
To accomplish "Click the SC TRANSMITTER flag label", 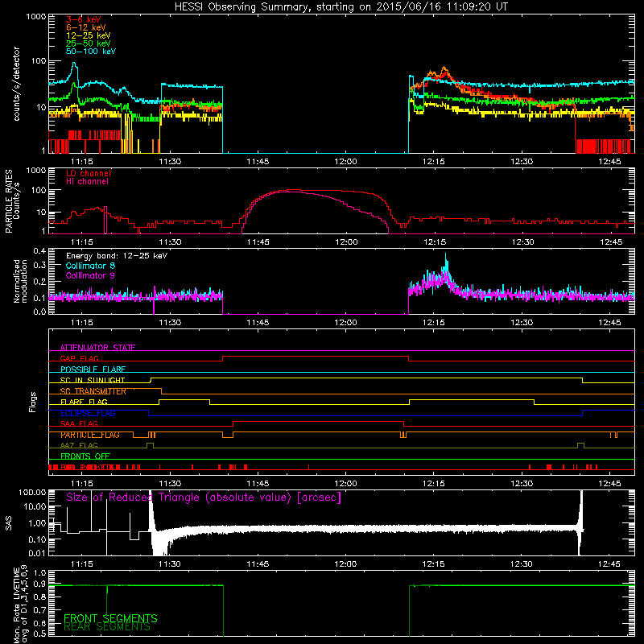I will point(93,391).
